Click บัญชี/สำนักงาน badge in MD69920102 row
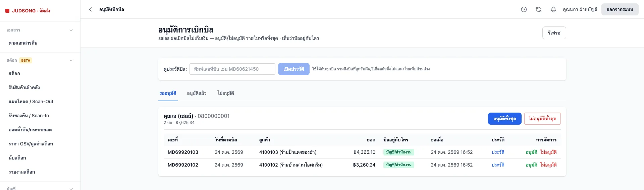This screenshot has width=644, height=190. coord(399,165)
